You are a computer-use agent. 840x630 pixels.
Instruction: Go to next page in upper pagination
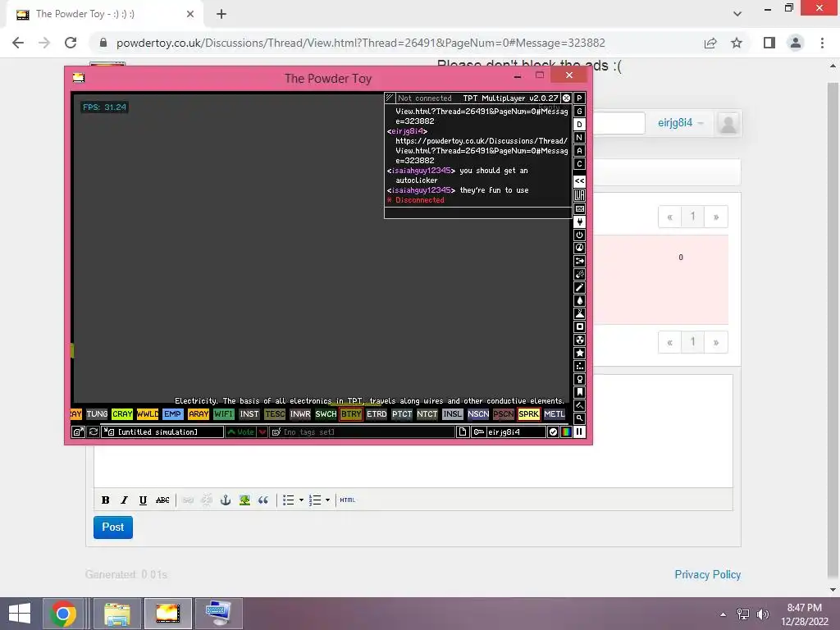click(x=715, y=217)
